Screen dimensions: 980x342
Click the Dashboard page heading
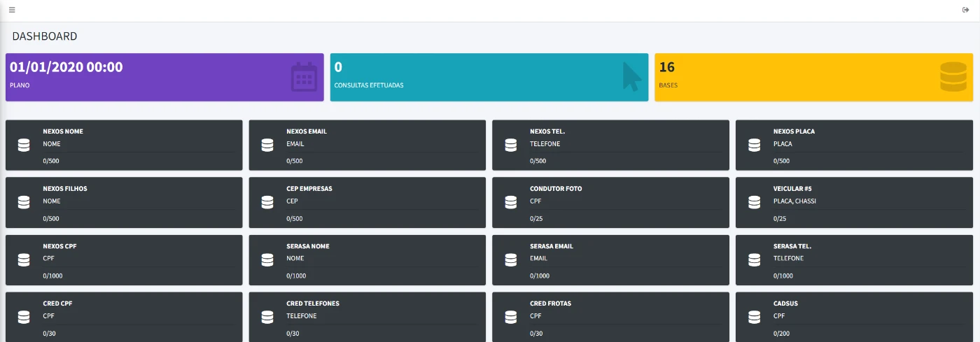pyautogui.click(x=45, y=36)
